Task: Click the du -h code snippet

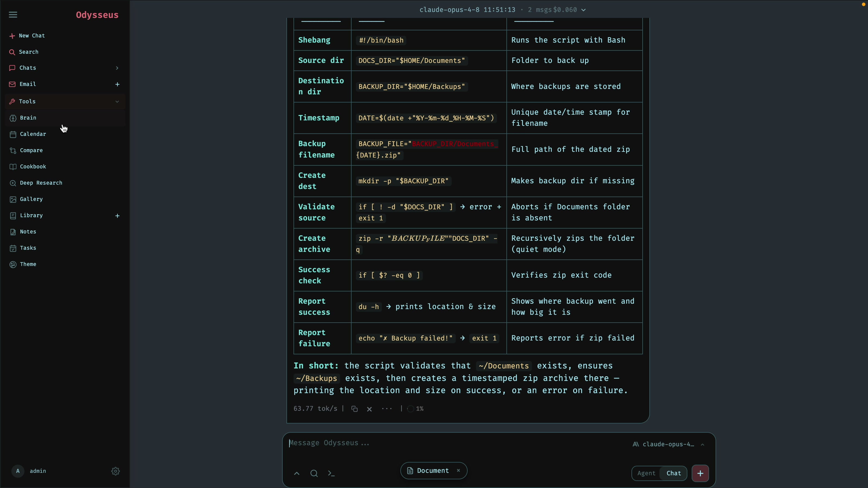Action: (x=368, y=307)
